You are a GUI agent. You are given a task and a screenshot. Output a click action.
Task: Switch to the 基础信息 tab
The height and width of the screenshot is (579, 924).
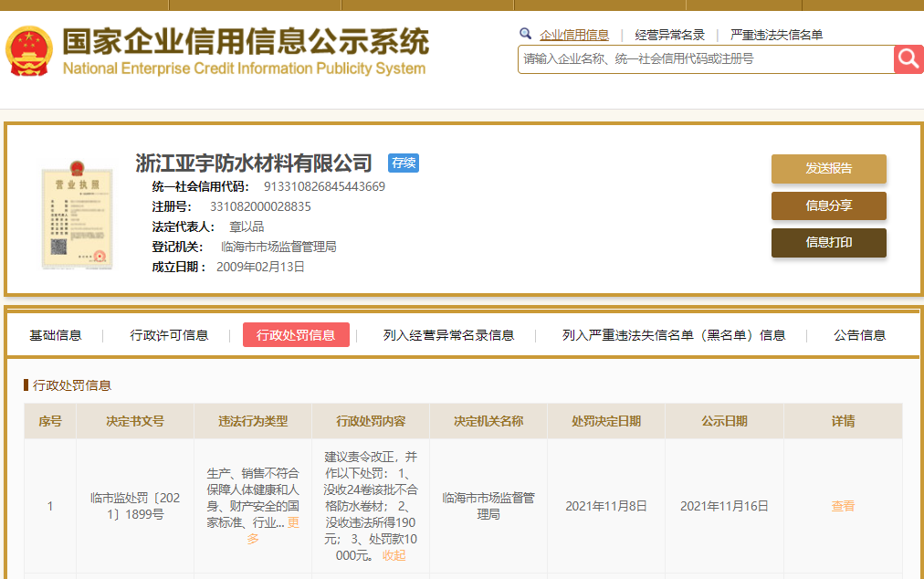(56, 335)
